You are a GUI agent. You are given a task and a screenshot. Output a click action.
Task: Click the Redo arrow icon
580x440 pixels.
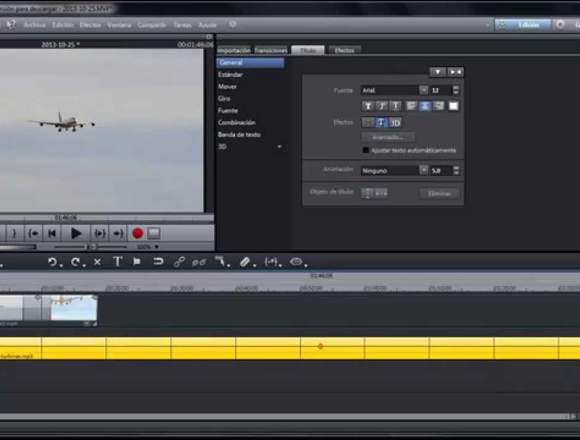point(75,262)
